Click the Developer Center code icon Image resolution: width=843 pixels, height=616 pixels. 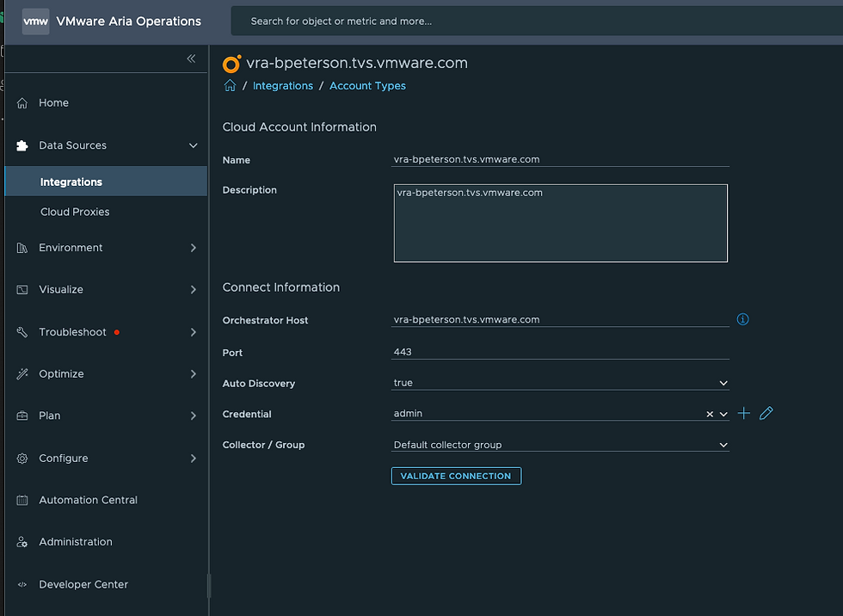tap(22, 584)
